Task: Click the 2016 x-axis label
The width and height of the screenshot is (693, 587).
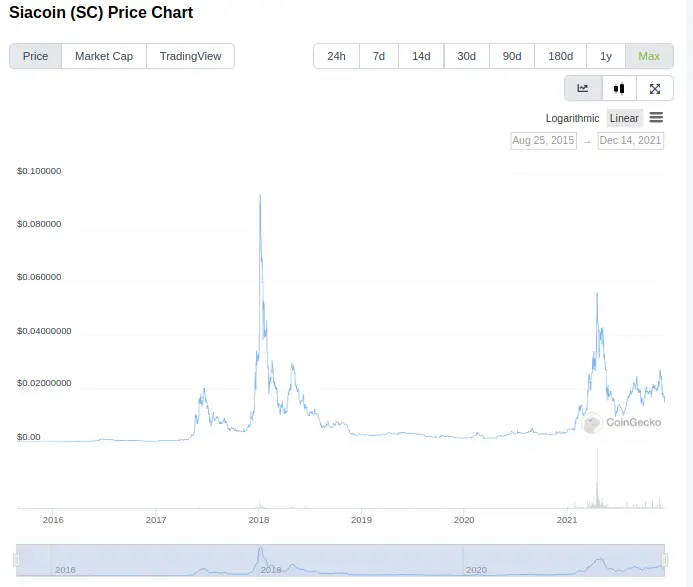Action: point(53,520)
